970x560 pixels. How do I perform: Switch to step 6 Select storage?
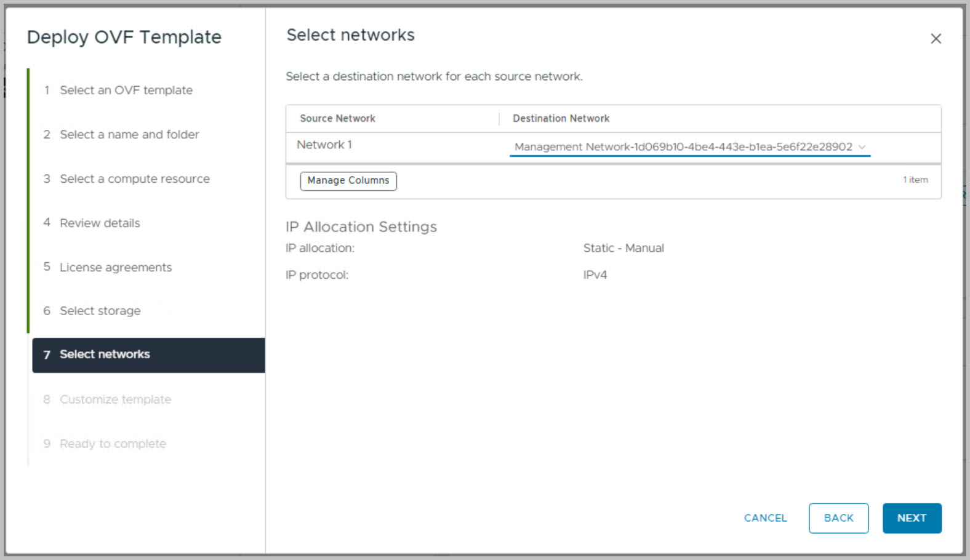coord(100,311)
